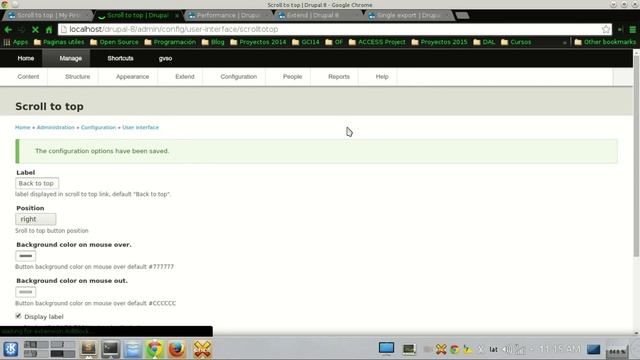Screen dimensions: 640x360
Task: Open the volume control tray icon
Action: point(507,349)
